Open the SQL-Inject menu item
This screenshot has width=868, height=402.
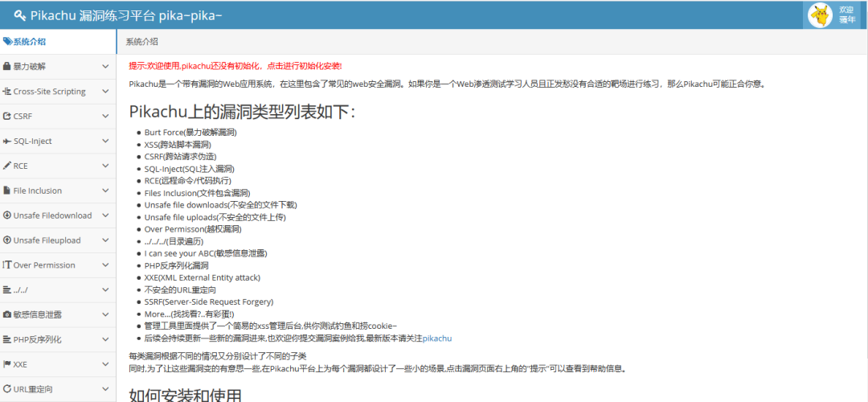tap(58, 142)
